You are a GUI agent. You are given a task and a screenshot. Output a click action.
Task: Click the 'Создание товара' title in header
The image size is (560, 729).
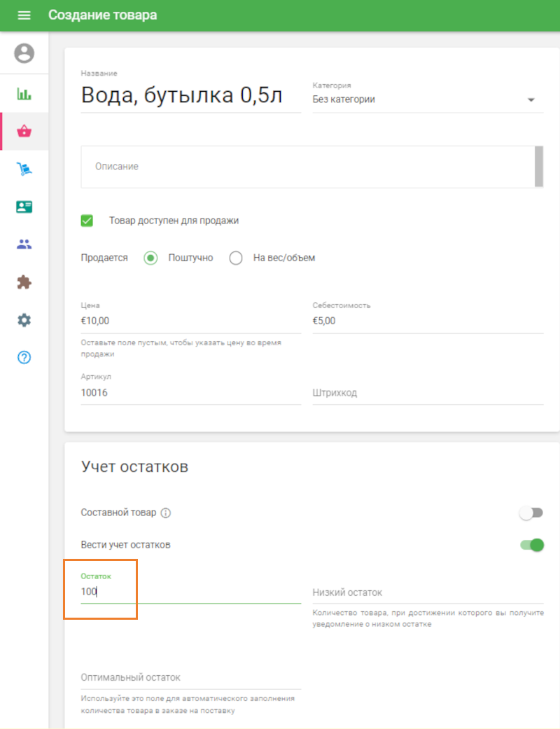tap(102, 15)
